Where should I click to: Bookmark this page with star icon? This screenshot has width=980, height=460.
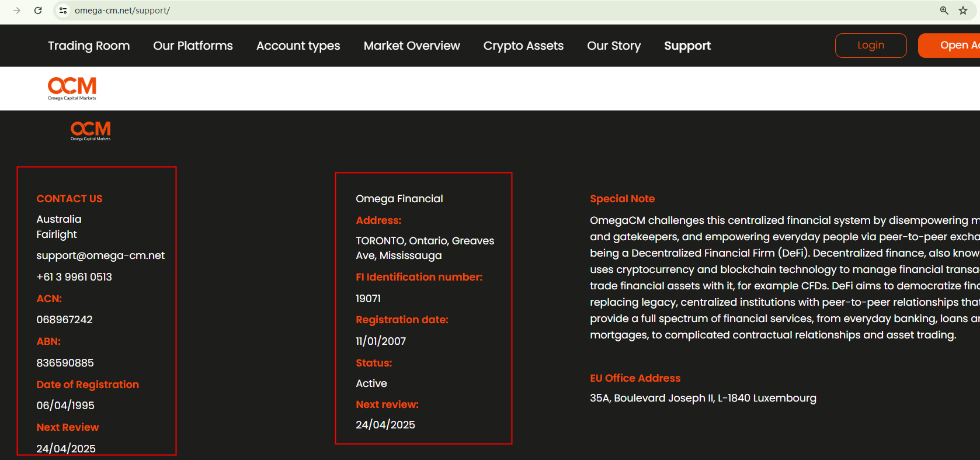point(963,11)
